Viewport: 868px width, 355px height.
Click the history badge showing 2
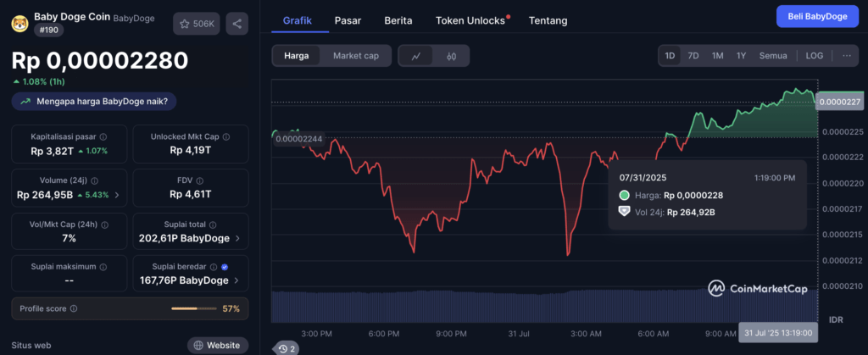tap(287, 348)
